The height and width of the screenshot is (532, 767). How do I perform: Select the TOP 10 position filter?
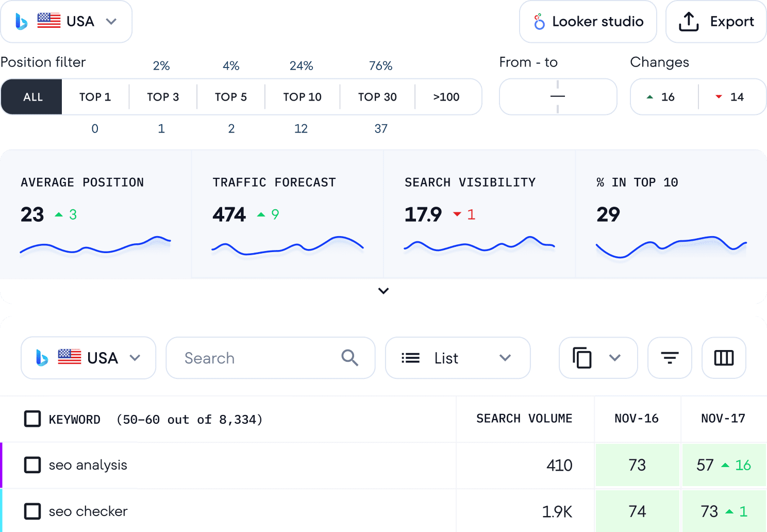click(x=302, y=97)
